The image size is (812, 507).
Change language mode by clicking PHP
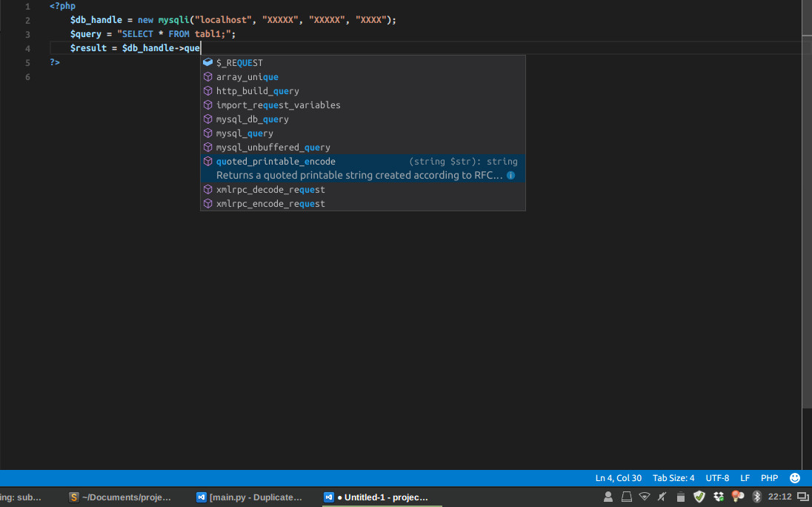[769, 477]
